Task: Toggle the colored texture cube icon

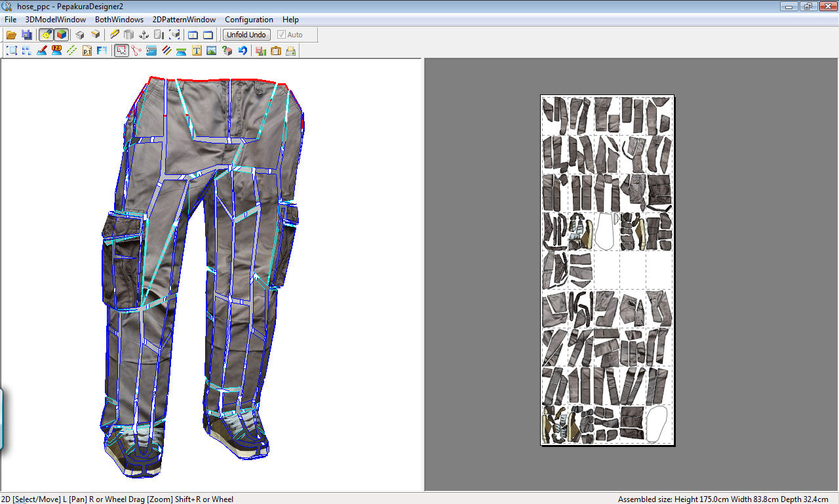Action: tap(62, 35)
